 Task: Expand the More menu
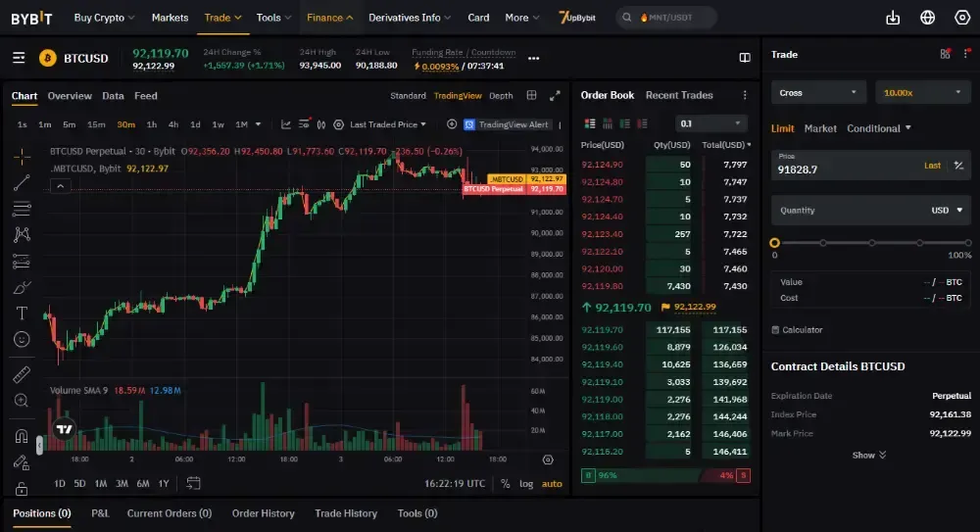(522, 18)
